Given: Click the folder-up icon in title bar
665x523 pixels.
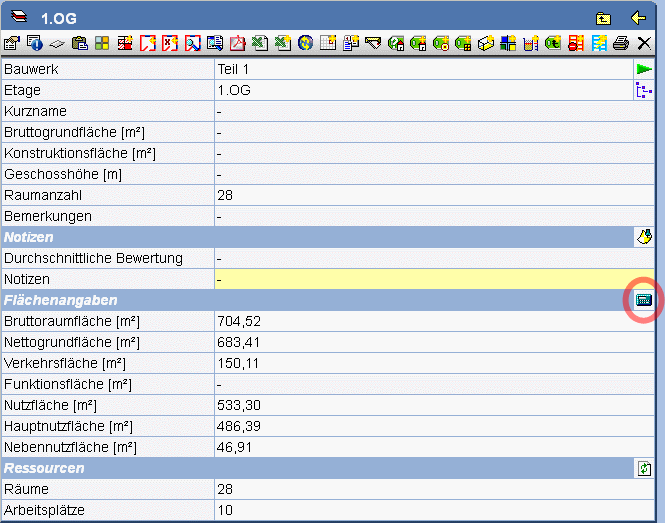Looking at the screenshot, I should pos(603,18).
